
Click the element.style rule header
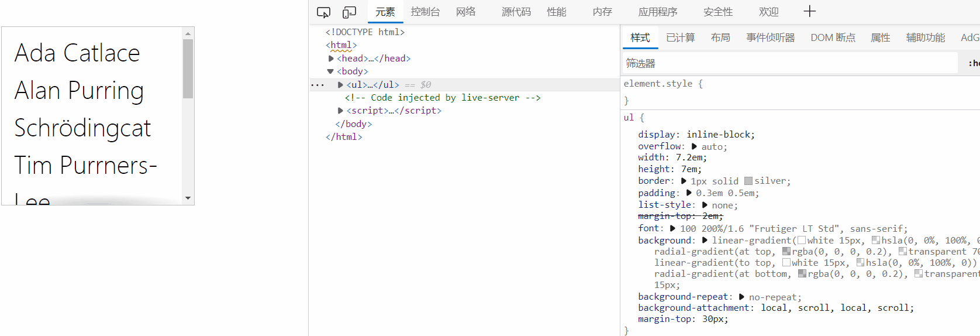pos(663,84)
